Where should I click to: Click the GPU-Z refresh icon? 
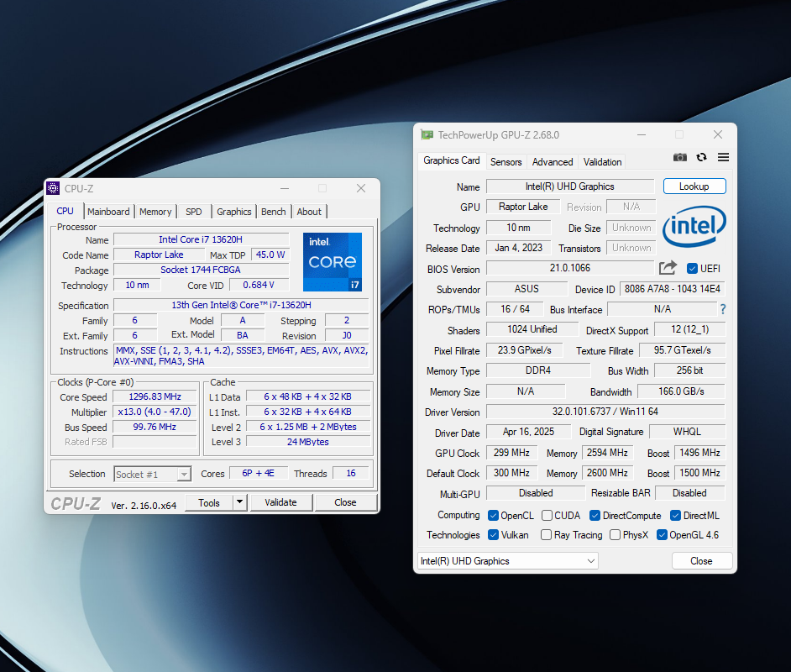pyautogui.click(x=701, y=158)
